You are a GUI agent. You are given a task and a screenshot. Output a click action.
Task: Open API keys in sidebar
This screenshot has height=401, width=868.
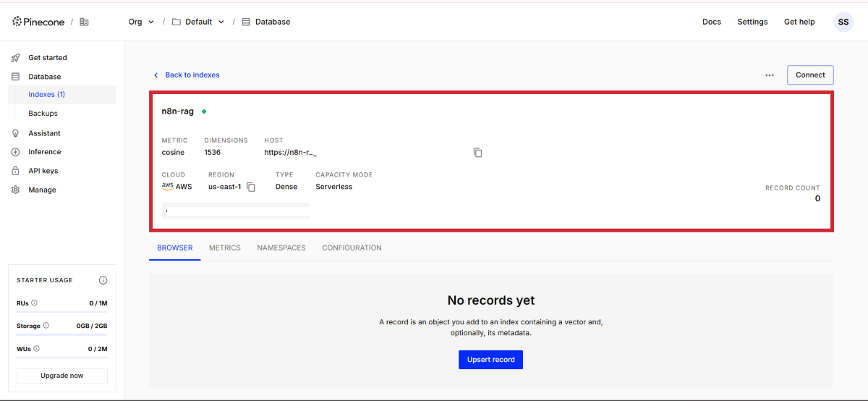coord(43,171)
